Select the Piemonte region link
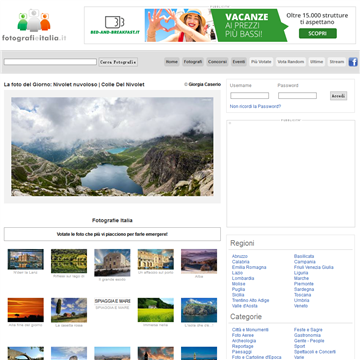Screen dimensions: 360x360 click(304, 284)
